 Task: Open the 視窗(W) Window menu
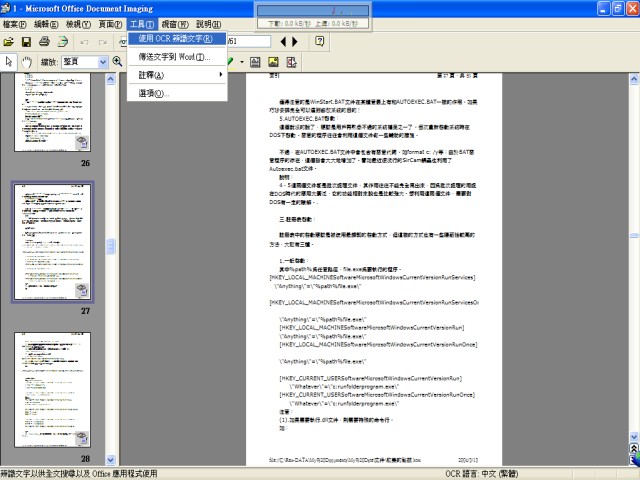tap(175, 24)
